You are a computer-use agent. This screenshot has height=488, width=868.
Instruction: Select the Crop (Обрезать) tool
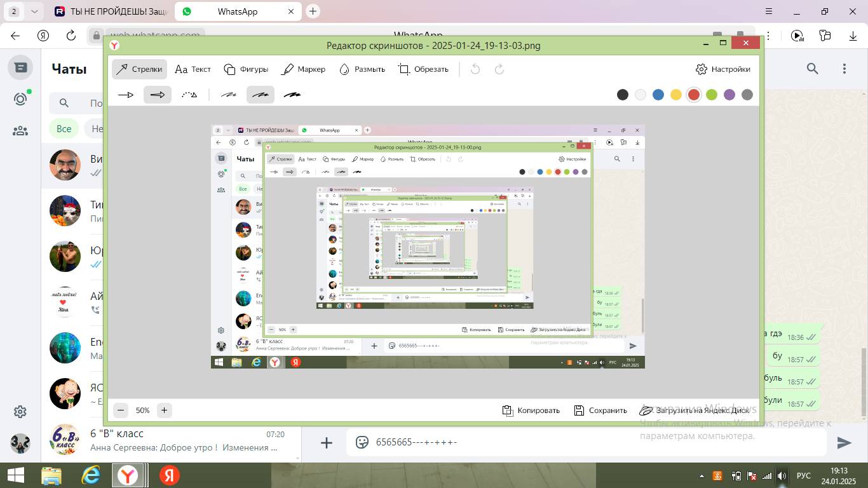coord(423,69)
